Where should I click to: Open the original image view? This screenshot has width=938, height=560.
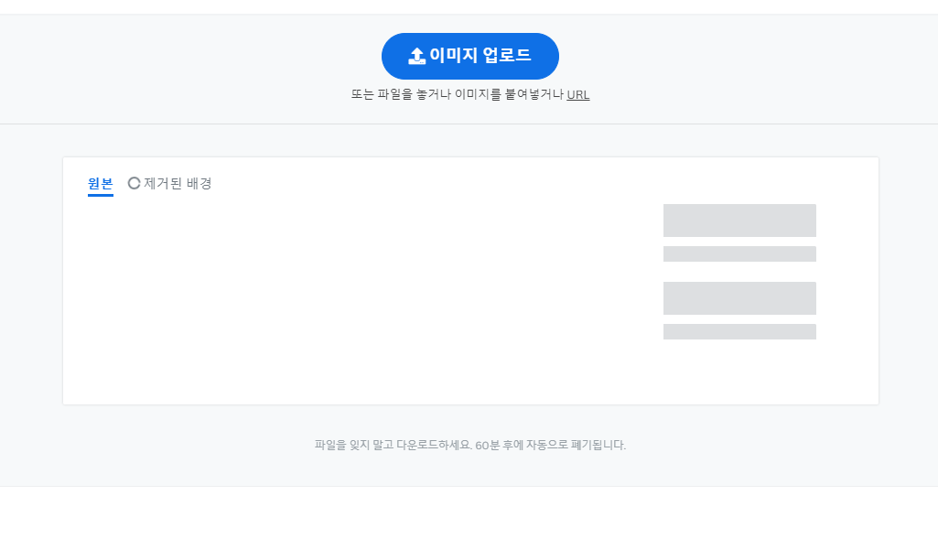pyautogui.click(x=99, y=183)
